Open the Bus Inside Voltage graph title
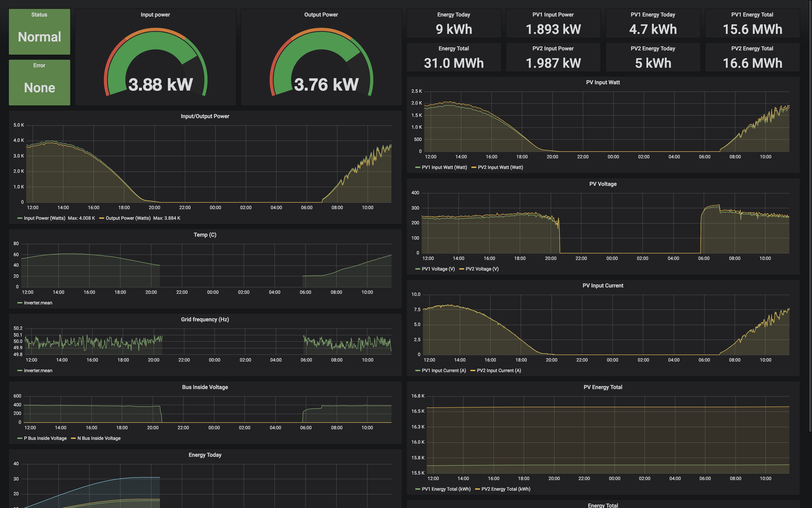This screenshot has height=508, width=812. pyautogui.click(x=205, y=387)
